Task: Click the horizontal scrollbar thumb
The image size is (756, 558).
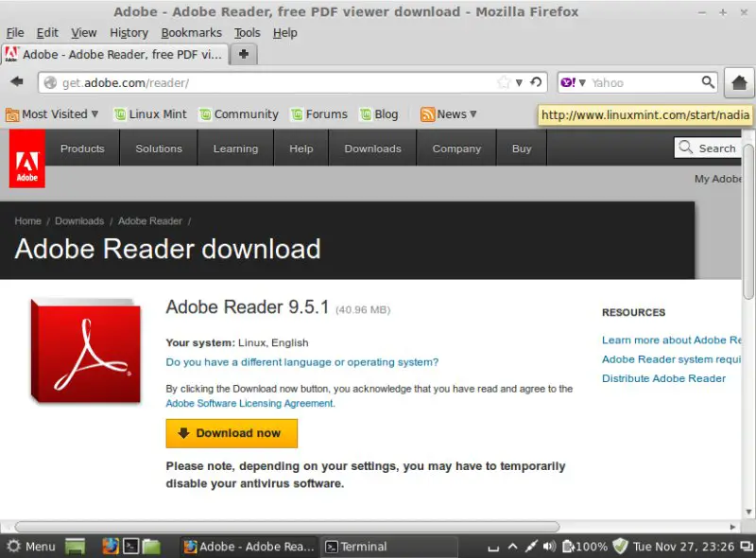Action: (x=287, y=527)
